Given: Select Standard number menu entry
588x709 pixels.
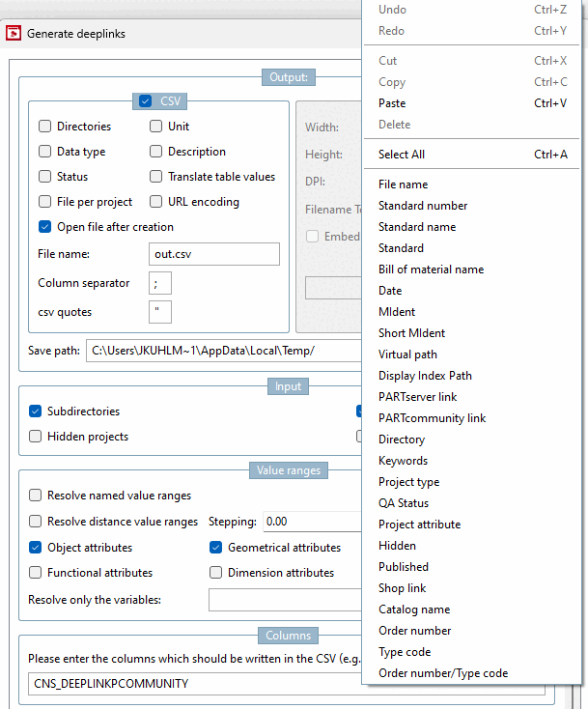Looking at the screenshot, I should pos(472,206).
